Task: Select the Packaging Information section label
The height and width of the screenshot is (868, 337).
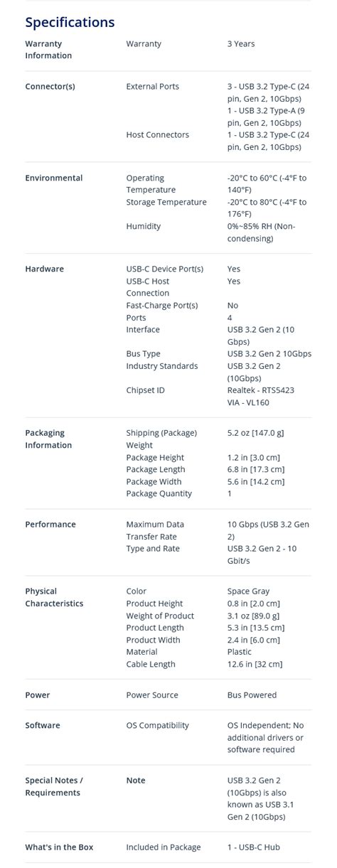Action: [x=48, y=439]
